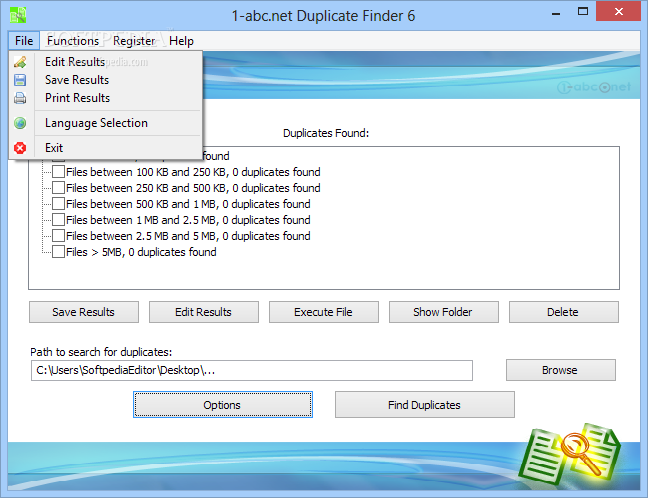Check Files between 1 MB and 2.5 MB
This screenshot has height=498, width=648.
pyautogui.click(x=59, y=220)
